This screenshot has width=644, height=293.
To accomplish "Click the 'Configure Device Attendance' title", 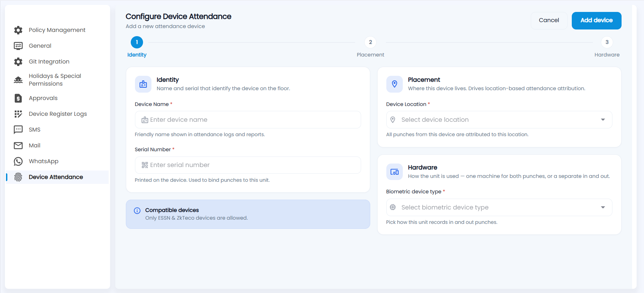I will pos(178,16).
